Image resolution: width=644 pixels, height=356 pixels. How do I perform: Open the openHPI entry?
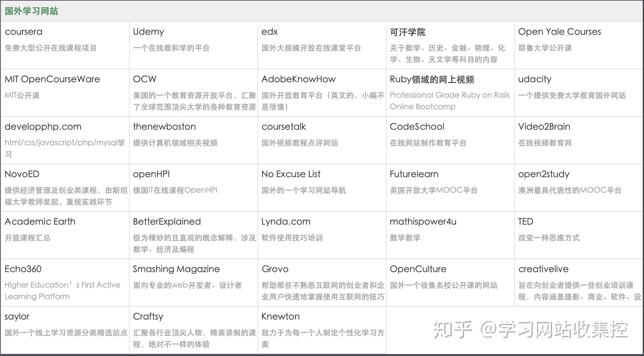[x=151, y=174]
